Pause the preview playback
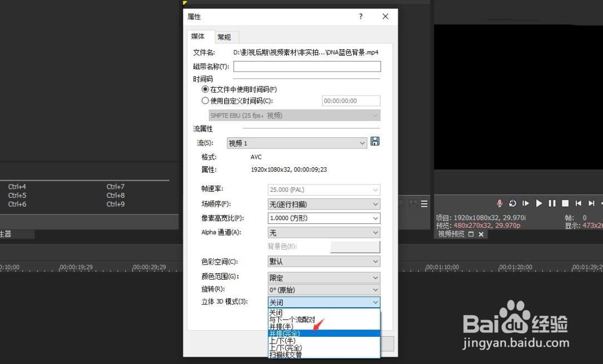Screen dimensions: 603x364 552,203
